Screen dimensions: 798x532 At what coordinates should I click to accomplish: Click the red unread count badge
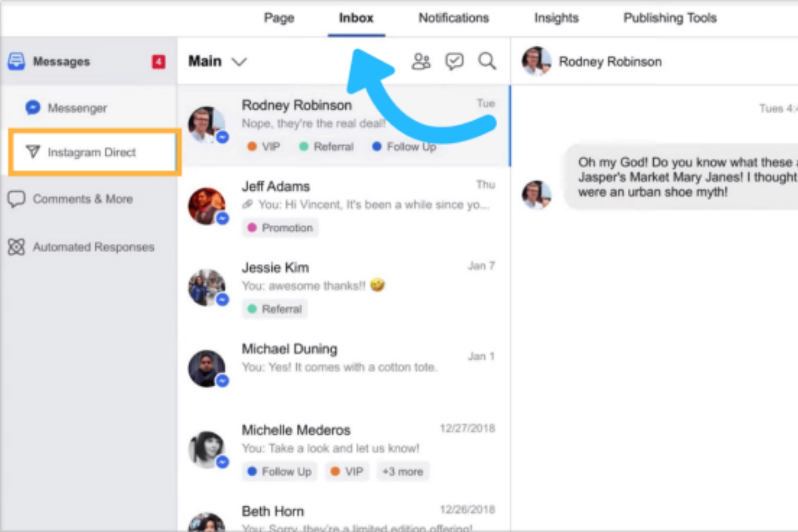(x=158, y=62)
